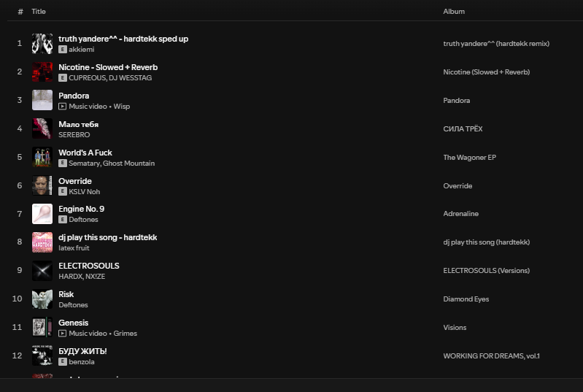Viewport: 583px width, 392px height.
Task: Click the music video icon next to Wisp
Action: [63, 107]
